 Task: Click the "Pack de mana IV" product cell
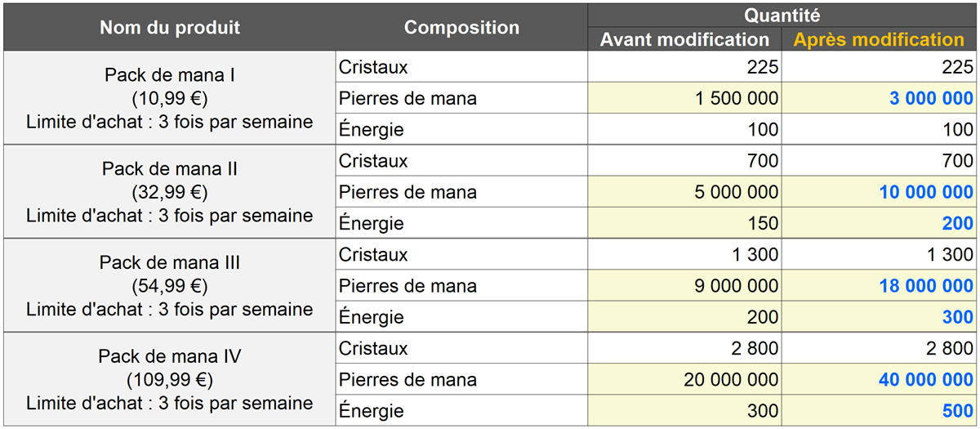tap(170, 380)
